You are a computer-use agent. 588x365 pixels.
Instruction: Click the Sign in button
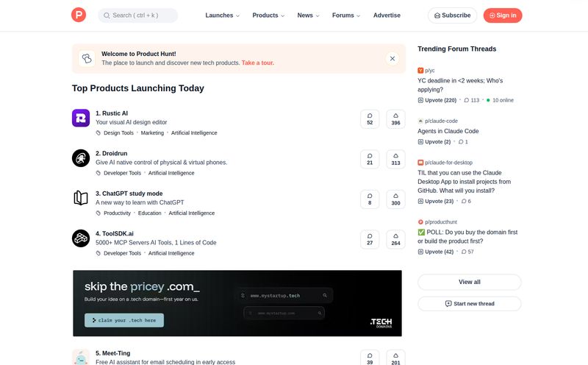coord(503,15)
